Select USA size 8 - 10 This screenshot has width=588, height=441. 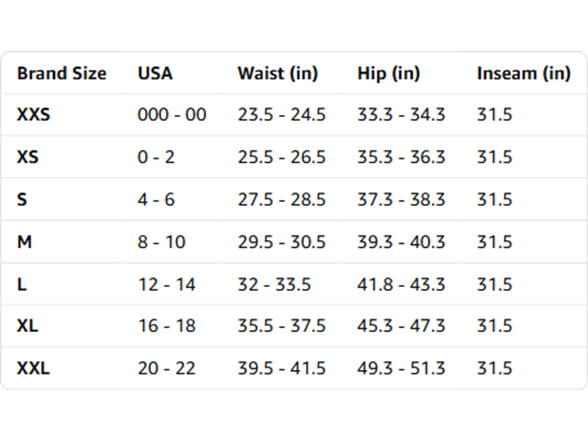162,242
